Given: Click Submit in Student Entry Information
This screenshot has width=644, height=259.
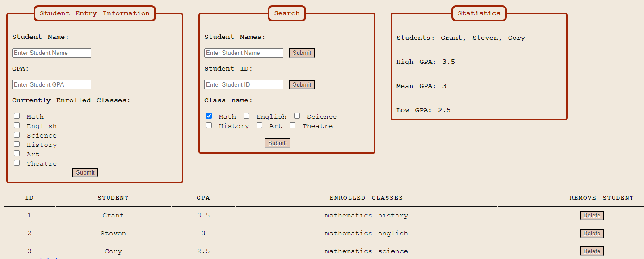Looking at the screenshot, I should [85, 172].
